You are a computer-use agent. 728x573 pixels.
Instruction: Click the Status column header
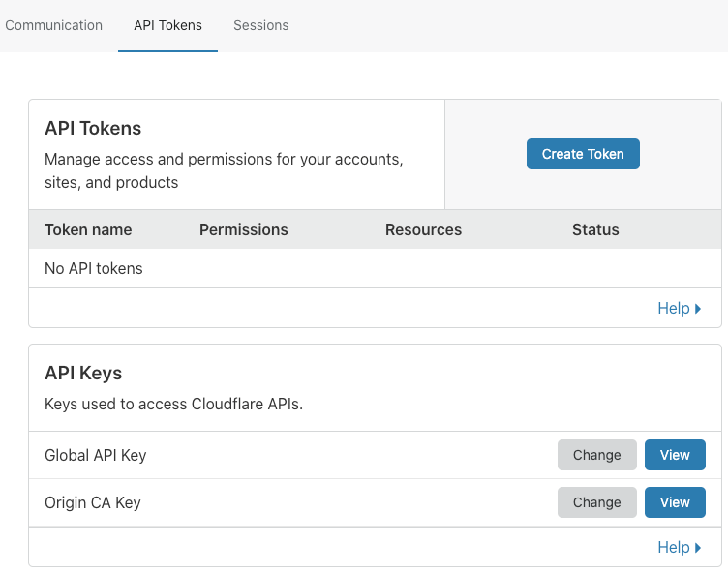click(595, 229)
